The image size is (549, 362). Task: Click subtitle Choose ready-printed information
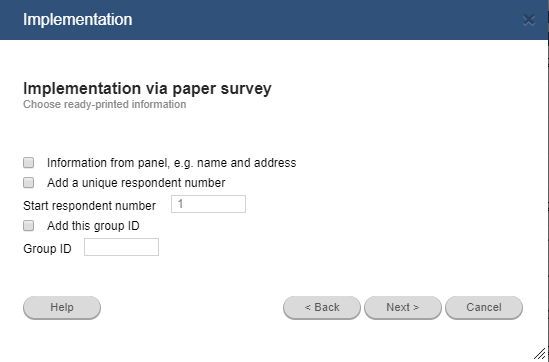tap(105, 104)
